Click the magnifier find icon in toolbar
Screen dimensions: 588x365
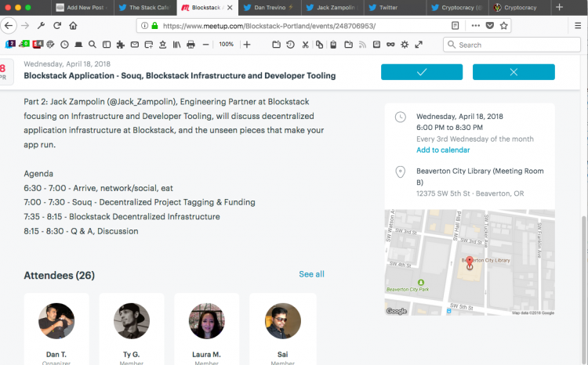(93, 45)
